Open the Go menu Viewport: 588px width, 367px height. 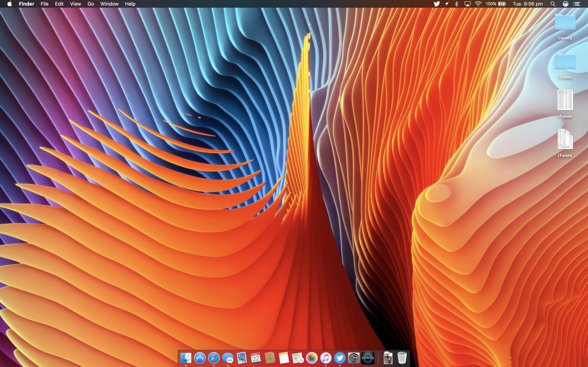pos(91,4)
